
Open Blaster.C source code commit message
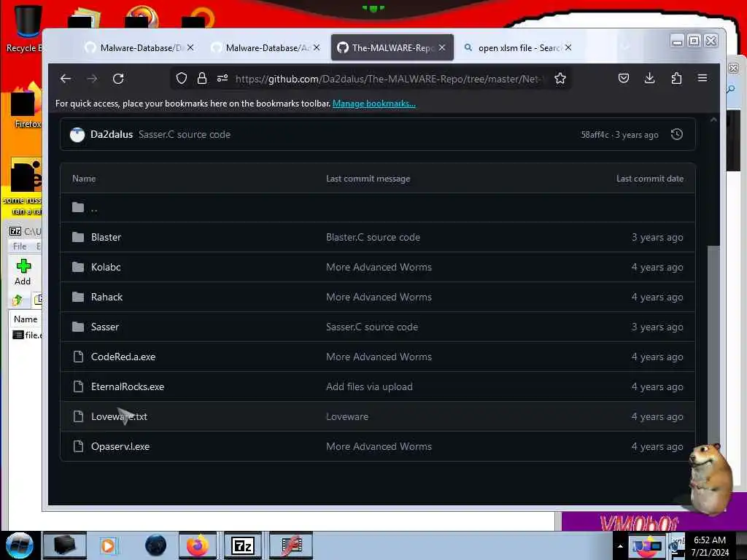point(373,237)
